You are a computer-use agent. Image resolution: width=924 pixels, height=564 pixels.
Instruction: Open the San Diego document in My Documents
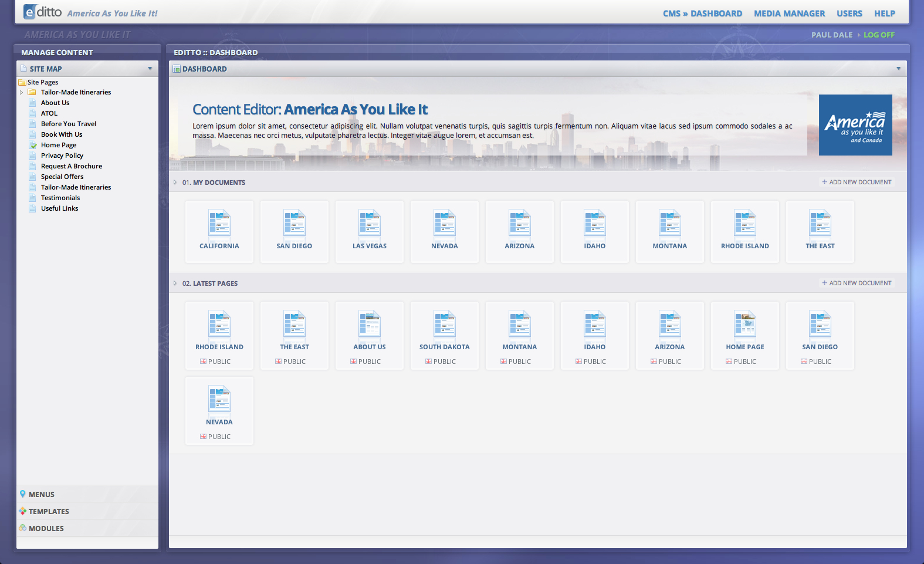[295, 223]
